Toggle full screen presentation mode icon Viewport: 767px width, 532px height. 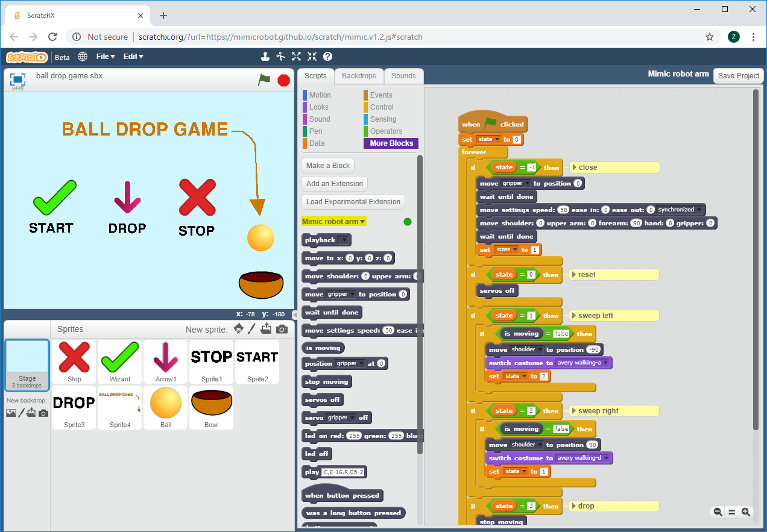17,80
